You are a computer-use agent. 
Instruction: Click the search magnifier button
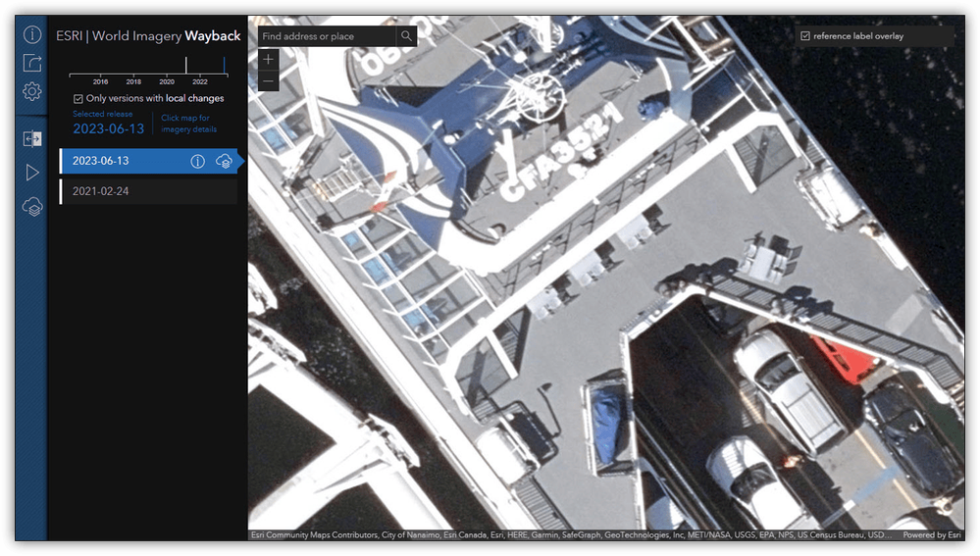[x=406, y=36]
